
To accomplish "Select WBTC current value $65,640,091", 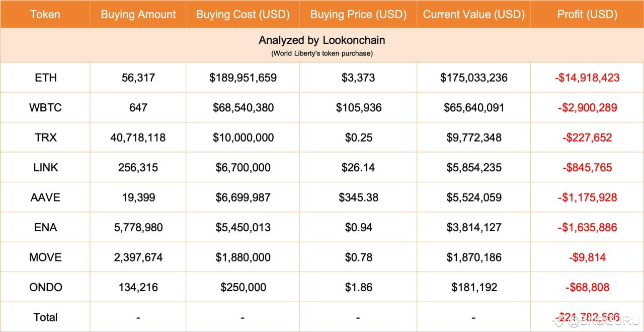I will pyautogui.click(x=474, y=107).
